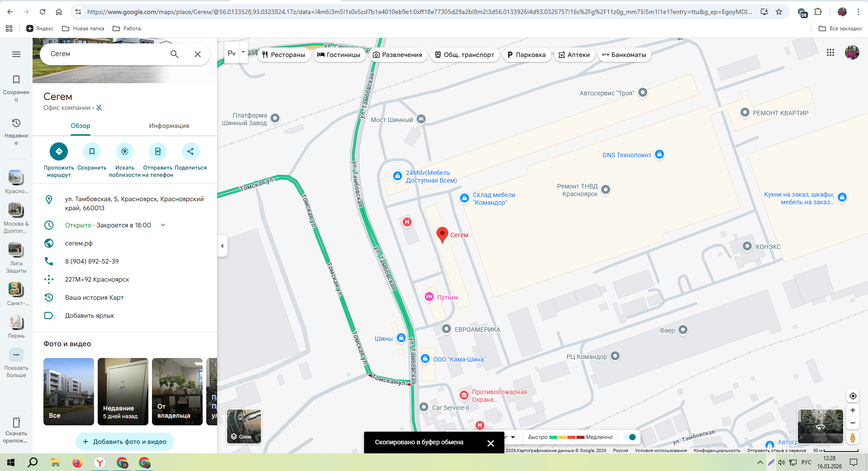
Task: Click the Street View pegman icon
Action: tap(853, 438)
